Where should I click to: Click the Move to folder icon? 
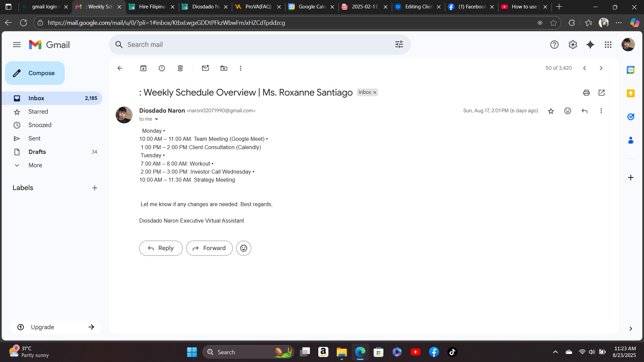224,68
